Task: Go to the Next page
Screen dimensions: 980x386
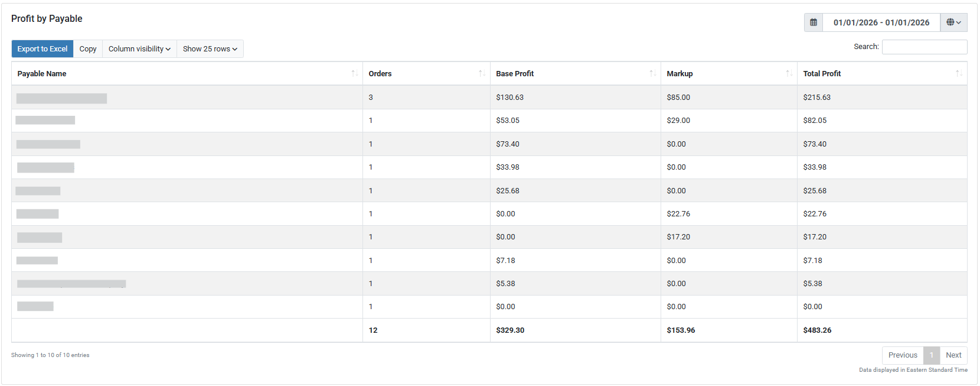Action: [x=953, y=355]
